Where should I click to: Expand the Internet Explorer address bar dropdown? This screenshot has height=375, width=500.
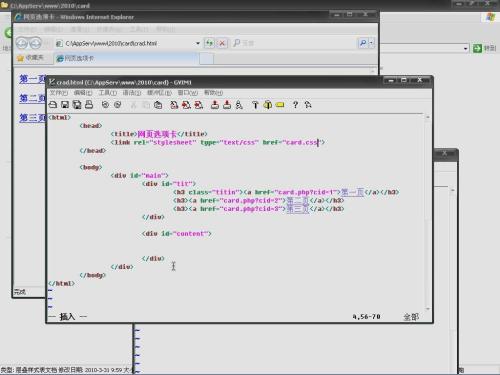click(198, 43)
